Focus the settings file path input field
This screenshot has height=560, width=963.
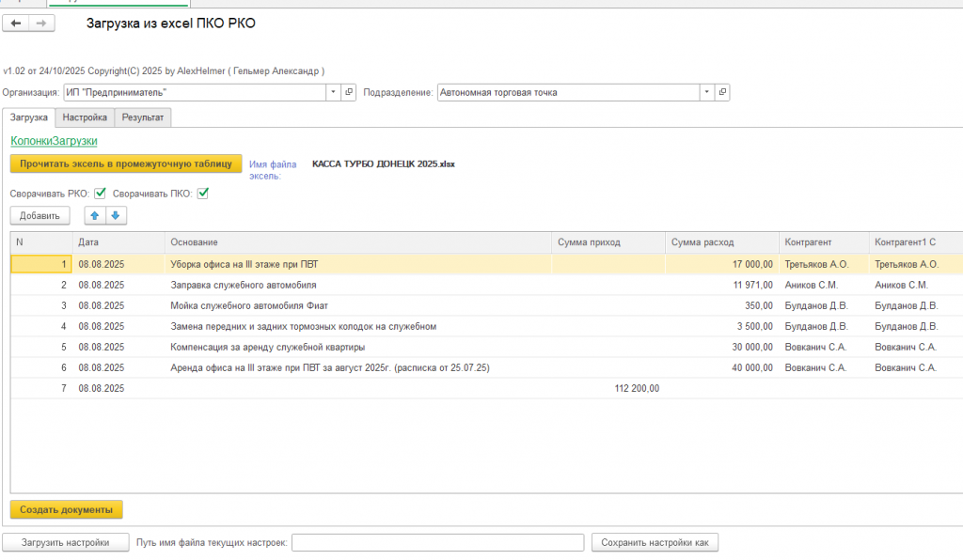tap(437, 542)
